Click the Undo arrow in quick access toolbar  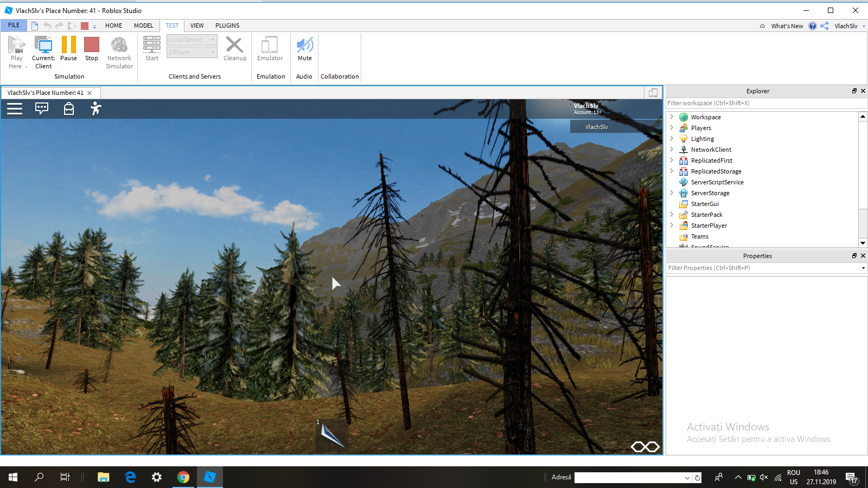pos(47,25)
